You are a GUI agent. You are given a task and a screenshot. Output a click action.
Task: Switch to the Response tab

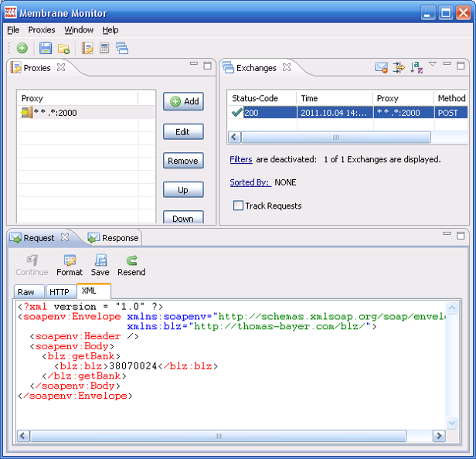pos(113,238)
